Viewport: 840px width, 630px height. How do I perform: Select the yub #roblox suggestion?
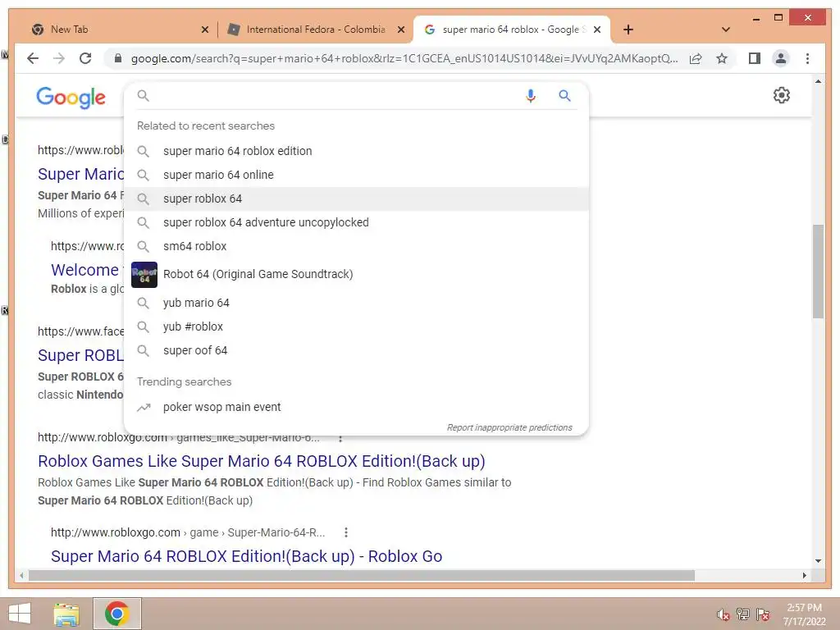(x=356, y=326)
